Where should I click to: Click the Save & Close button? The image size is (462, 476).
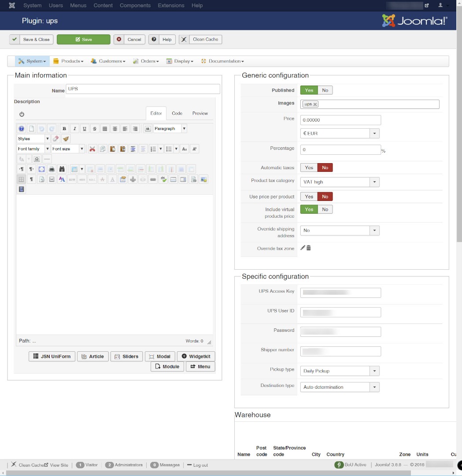coord(31,40)
